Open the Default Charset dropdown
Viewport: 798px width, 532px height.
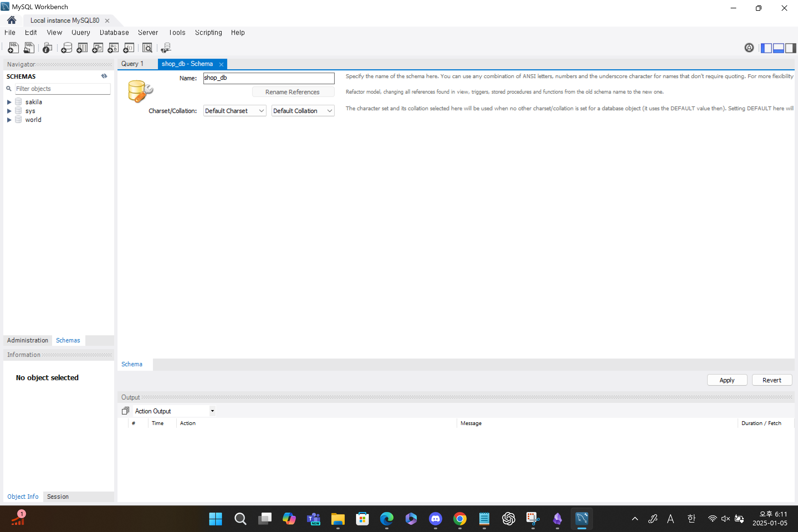pos(235,111)
